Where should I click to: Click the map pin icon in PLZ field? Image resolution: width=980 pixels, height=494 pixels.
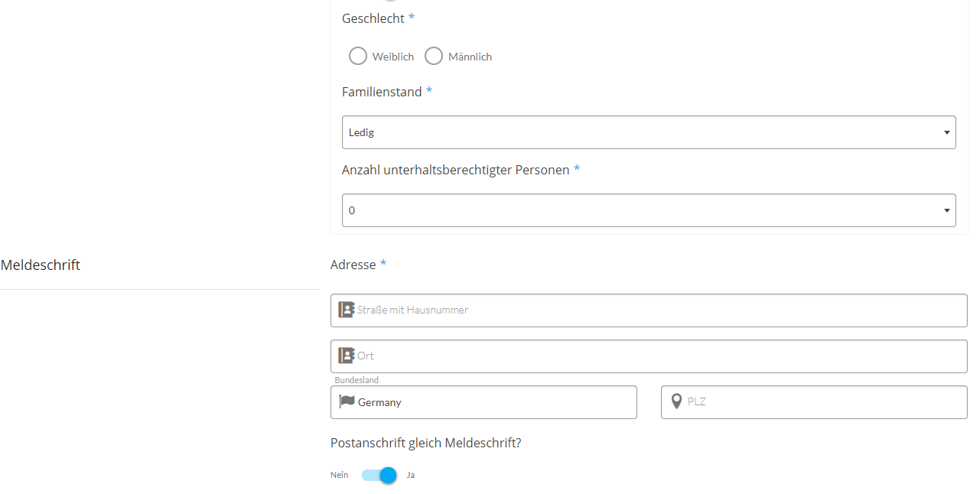(676, 401)
